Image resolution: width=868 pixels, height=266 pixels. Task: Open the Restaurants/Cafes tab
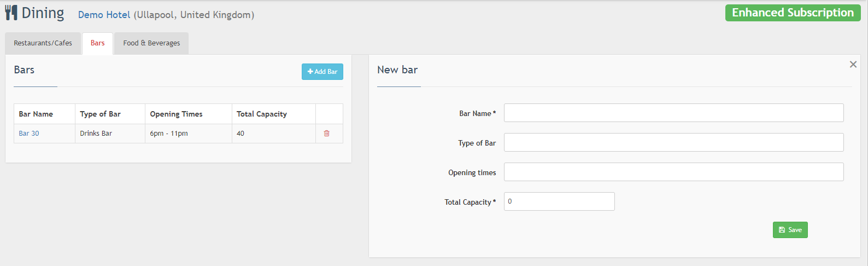(x=43, y=43)
